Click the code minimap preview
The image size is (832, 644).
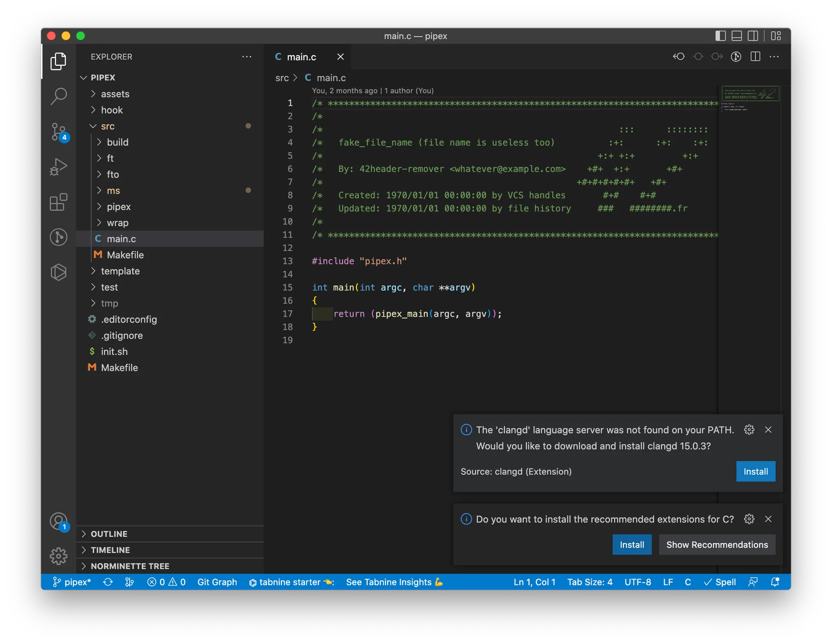tap(750, 98)
